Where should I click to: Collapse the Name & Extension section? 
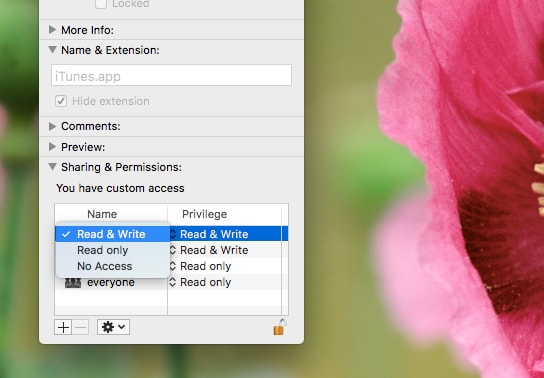pyautogui.click(x=52, y=50)
